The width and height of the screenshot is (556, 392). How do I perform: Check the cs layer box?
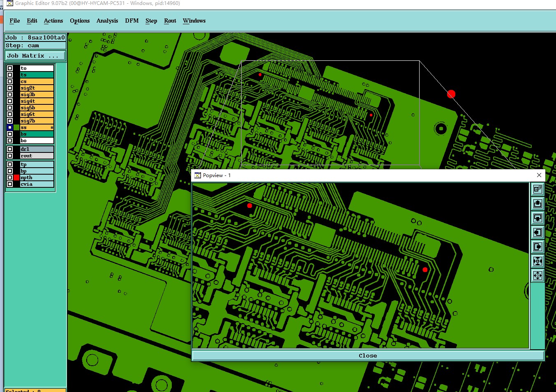coord(10,81)
